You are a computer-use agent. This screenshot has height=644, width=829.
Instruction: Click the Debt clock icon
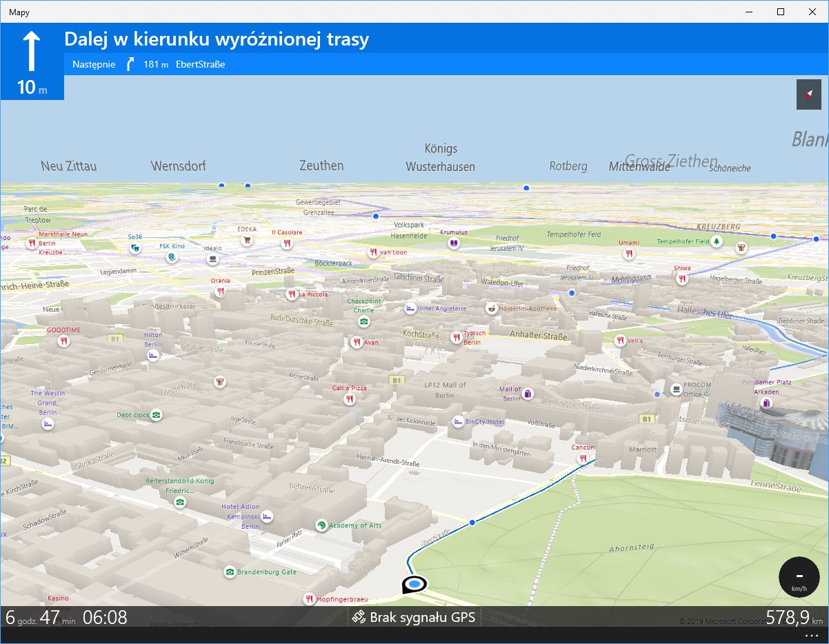(157, 415)
